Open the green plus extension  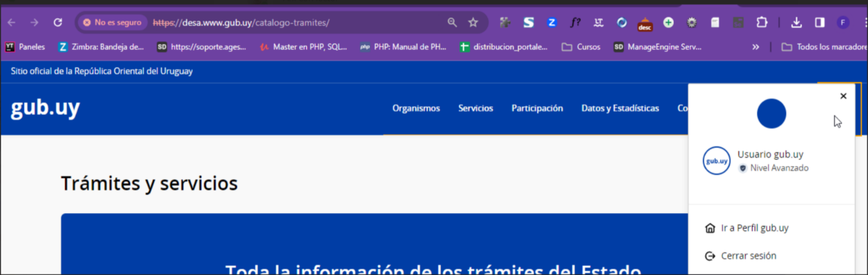(x=668, y=23)
